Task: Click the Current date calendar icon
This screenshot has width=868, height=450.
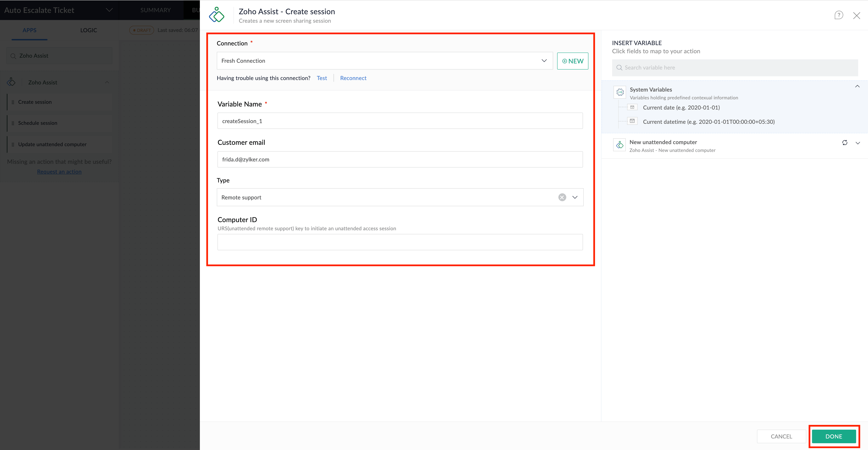Action: pos(632,107)
